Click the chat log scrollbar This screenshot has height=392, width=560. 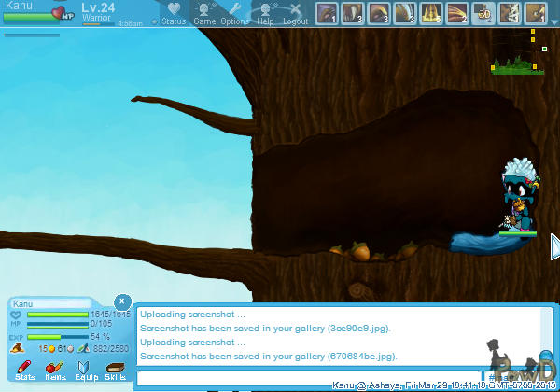point(547,336)
